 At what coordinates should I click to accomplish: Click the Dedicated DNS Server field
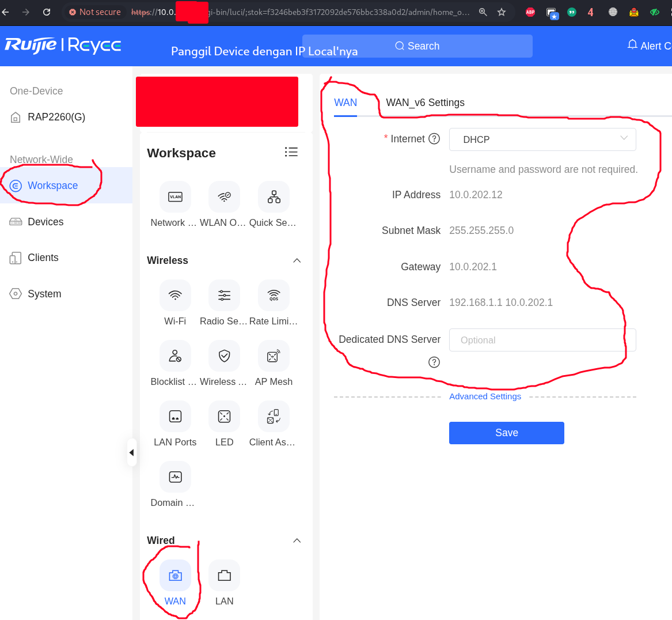coord(542,340)
